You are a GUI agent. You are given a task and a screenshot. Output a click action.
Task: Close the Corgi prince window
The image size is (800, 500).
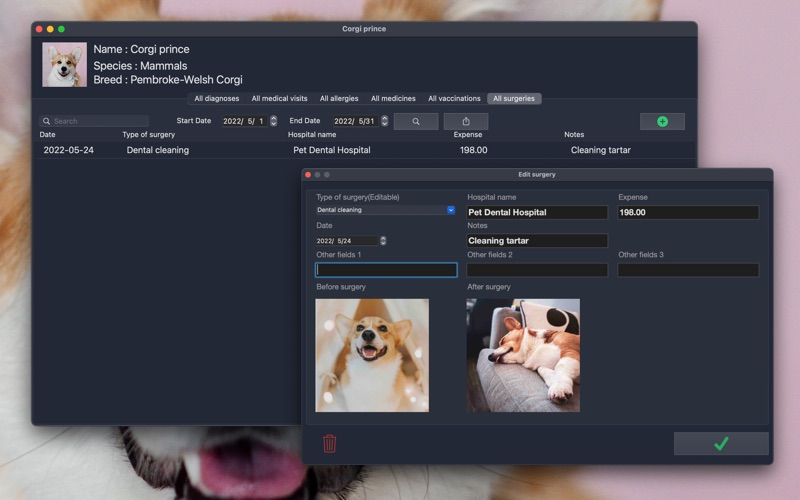tap(39, 29)
